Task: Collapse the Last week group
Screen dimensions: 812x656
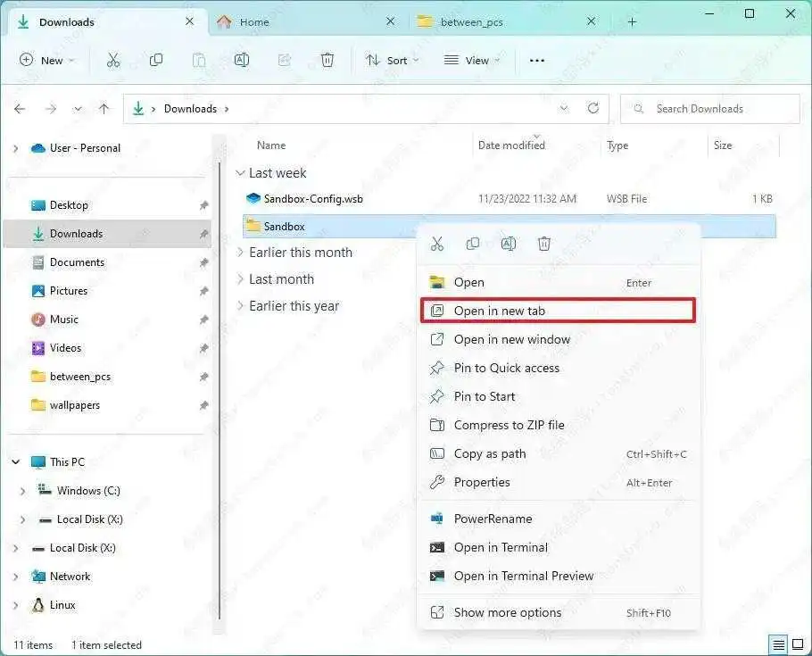Action: click(x=240, y=172)
